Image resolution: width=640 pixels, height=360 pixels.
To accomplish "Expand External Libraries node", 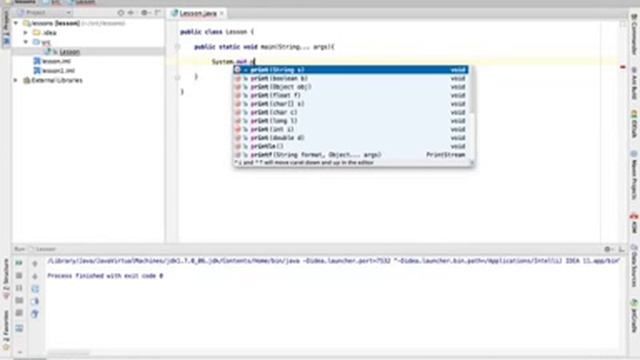I will click(16, 80).
